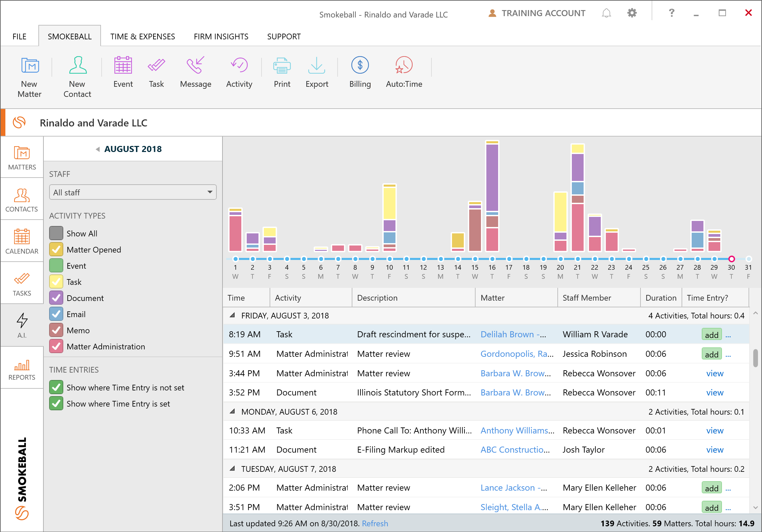The height and width of the screenshot is (532, 762).
Task: Open the All staff dropdown
Action: coord(133,192)
